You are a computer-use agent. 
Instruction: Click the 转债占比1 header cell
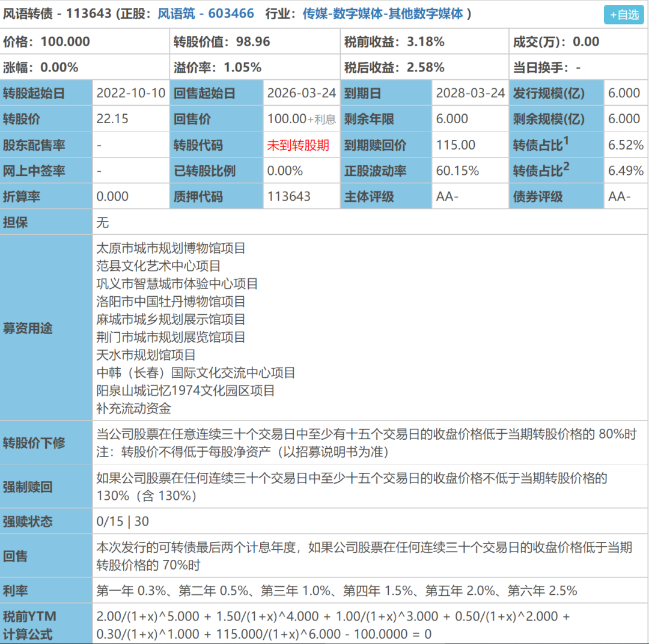point(556,145)
